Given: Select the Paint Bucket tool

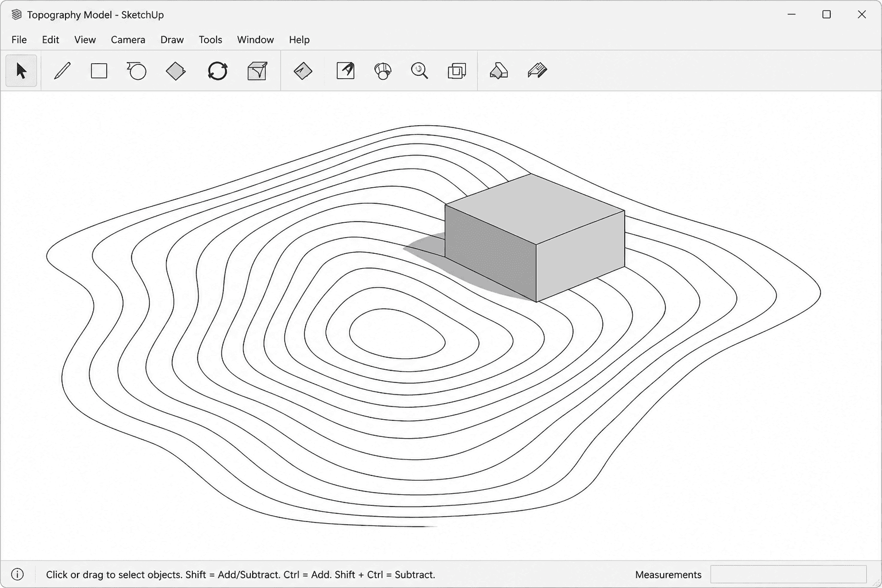Looking at the screenshot, I should (x=498, y=71).
